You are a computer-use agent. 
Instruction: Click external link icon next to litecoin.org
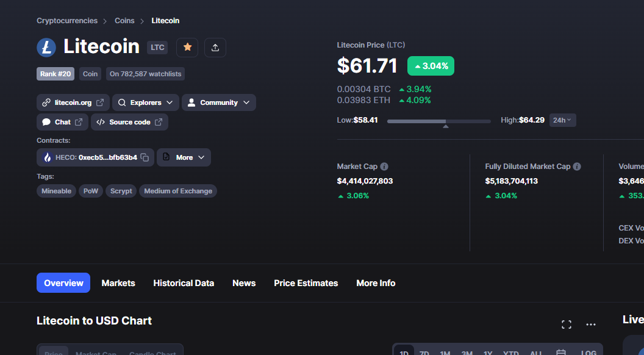click(x=100, y=102)
